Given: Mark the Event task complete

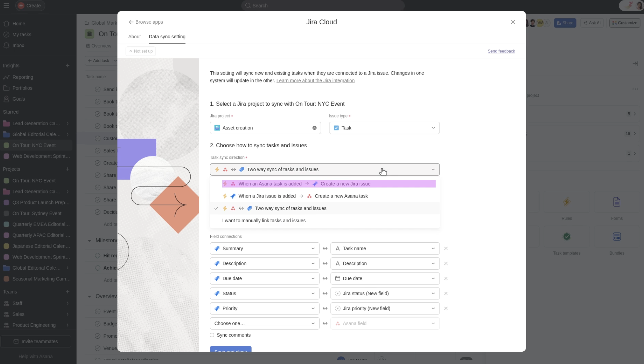Looking at the screenshot, I should tap(97, 311).
